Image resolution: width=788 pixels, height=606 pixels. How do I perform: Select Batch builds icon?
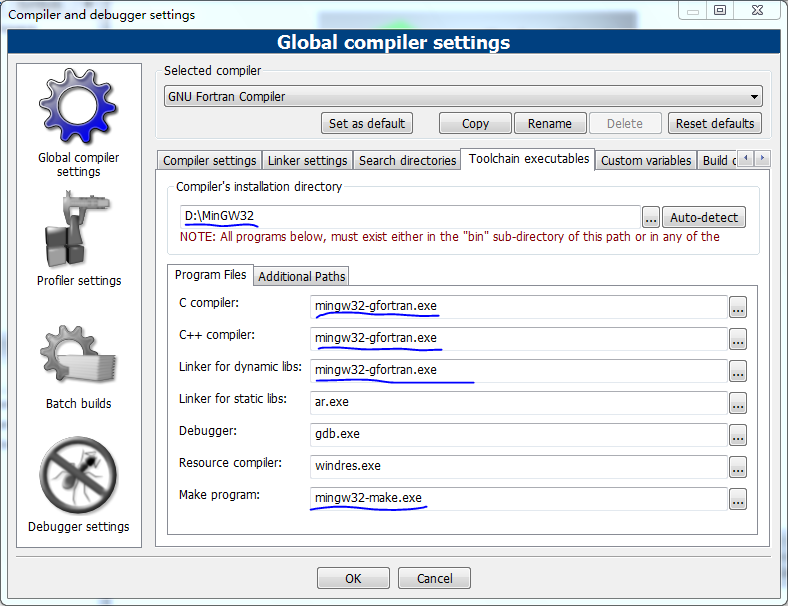(78, 355)
